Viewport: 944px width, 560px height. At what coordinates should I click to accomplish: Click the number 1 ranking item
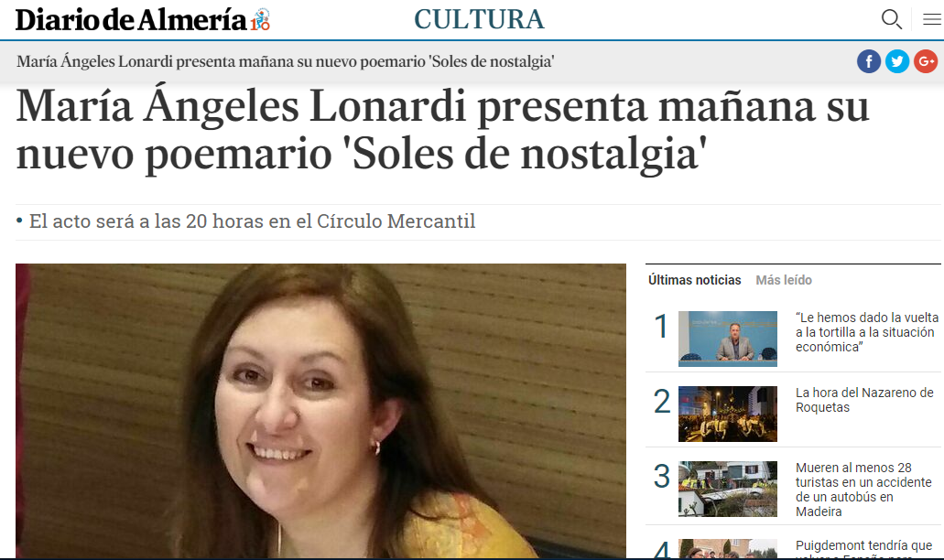point(661,327)
